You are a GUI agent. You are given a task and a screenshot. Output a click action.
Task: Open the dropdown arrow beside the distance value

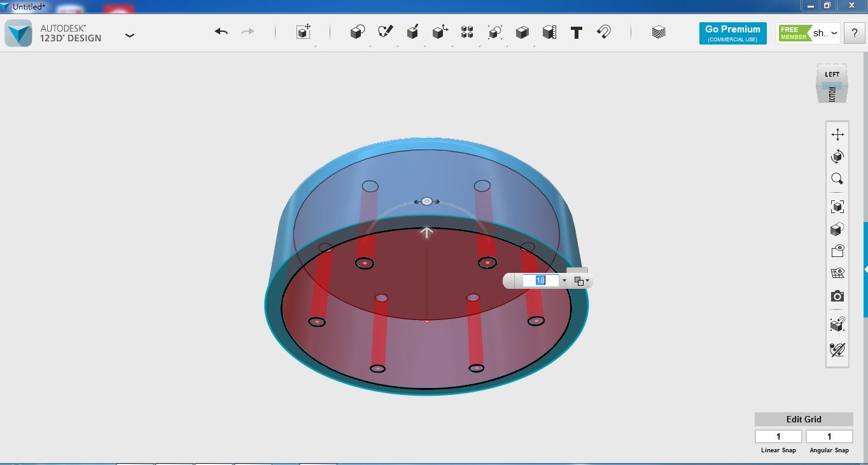tap(564, 281)
